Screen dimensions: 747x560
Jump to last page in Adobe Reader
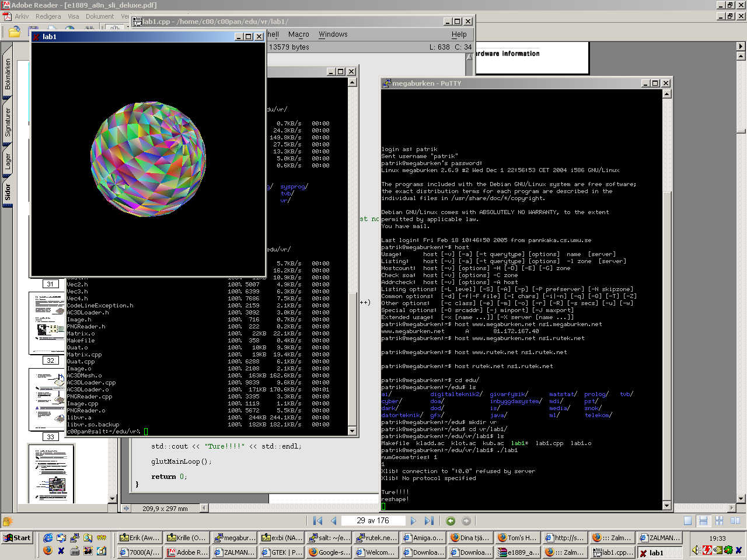(429, 521)
